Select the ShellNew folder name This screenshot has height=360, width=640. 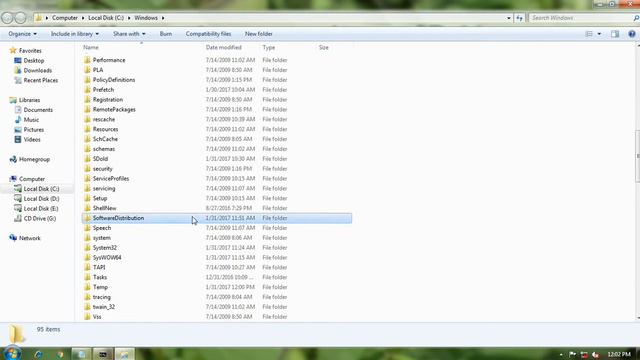click(104, 208)
